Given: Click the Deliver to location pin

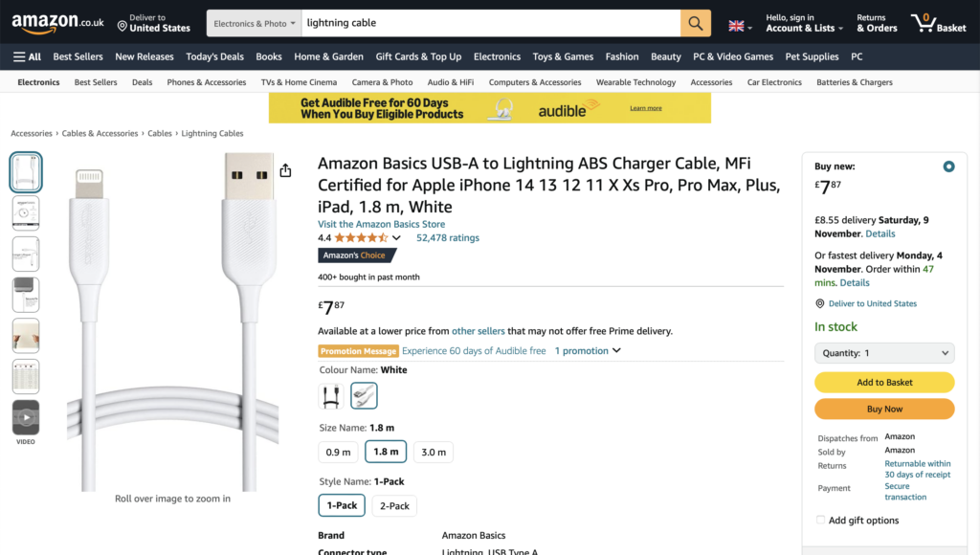Looking at the screenshot, I should click(122, 25).
